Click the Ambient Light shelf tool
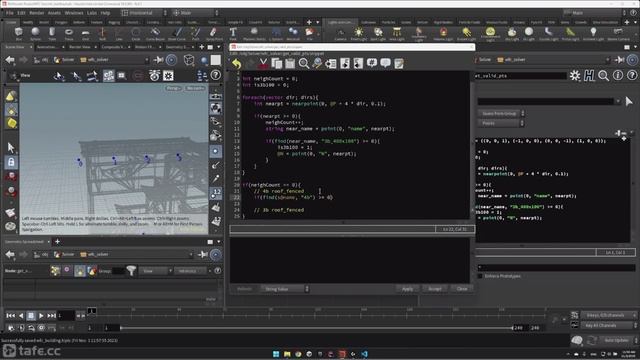Image resolution: width=640 pixels, height=360 pixels. [593, 33]
